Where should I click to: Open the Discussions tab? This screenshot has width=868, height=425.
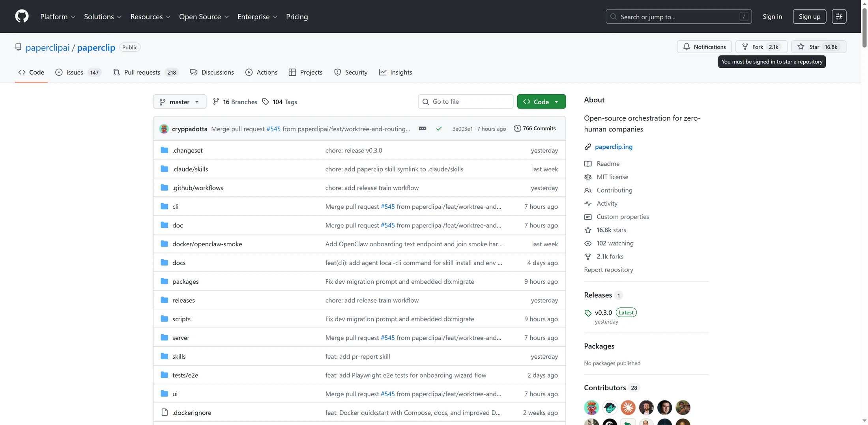212,72
